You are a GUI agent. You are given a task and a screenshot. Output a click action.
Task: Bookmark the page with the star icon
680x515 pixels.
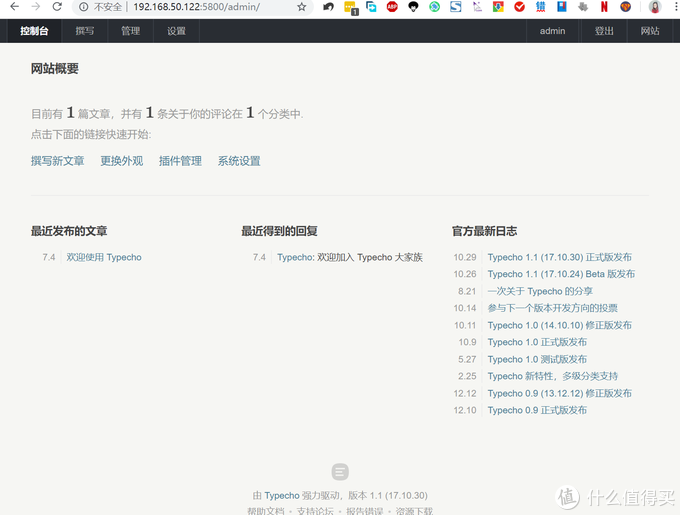[x=302, y=7]
